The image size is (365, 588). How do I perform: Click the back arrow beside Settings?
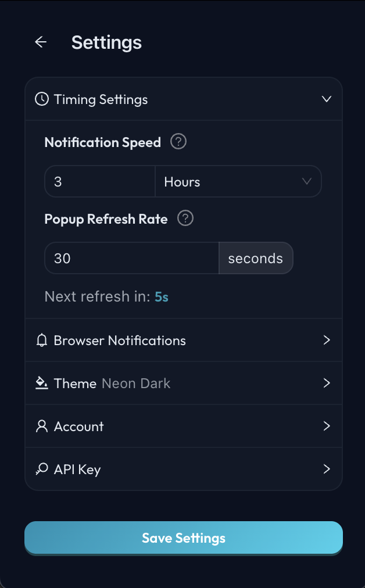pos(40,42)
